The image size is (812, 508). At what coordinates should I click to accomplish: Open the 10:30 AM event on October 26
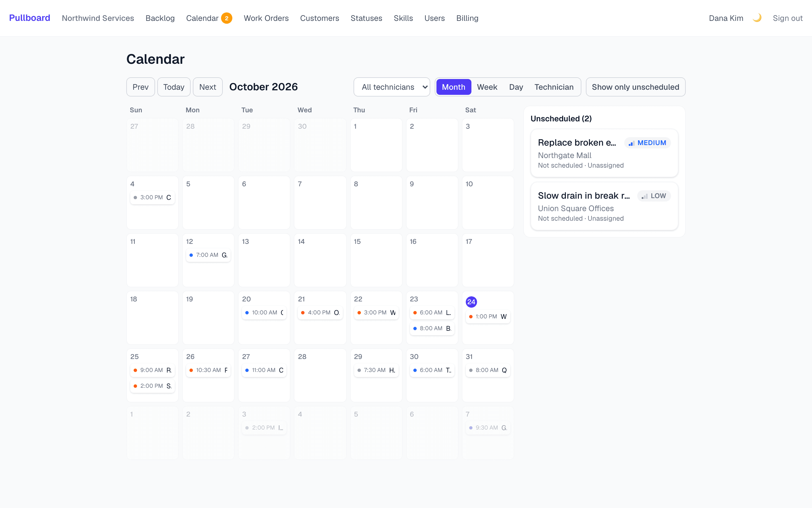point(208,370)
